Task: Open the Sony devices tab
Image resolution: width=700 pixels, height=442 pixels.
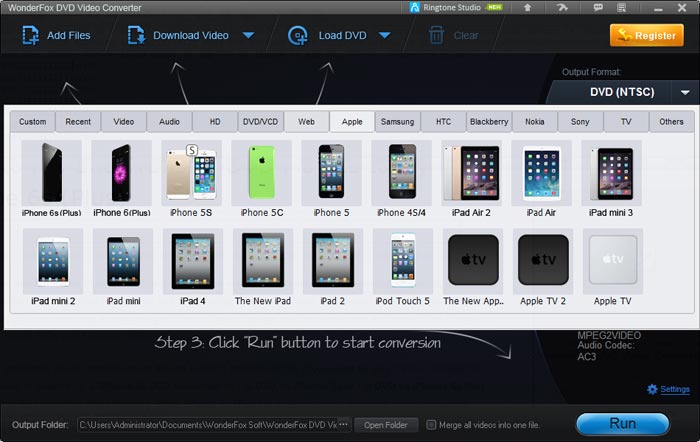Action: click(x=580, y=122)
